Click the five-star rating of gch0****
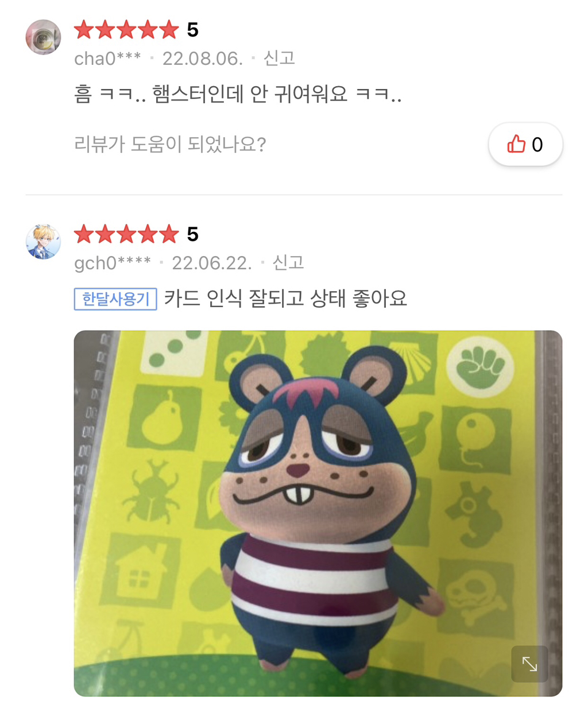Viewport: 588px width, 709px height. [126, 234]
